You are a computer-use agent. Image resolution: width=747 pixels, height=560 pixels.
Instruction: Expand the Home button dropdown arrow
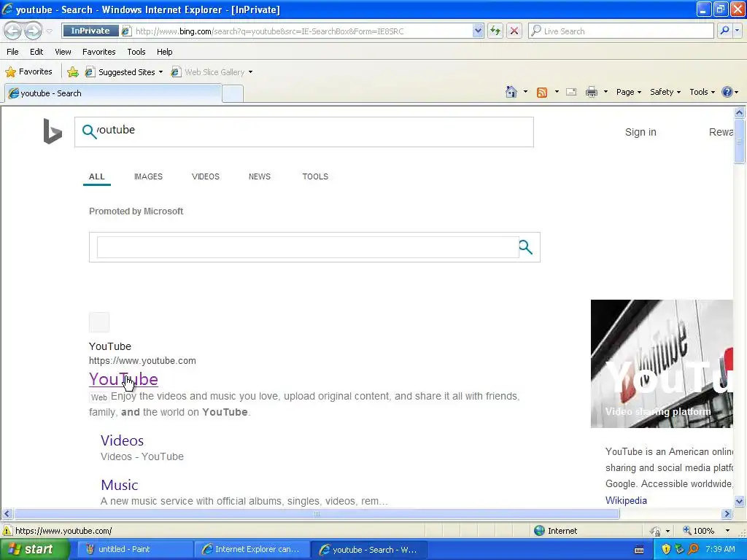click(x=525, y=92)
